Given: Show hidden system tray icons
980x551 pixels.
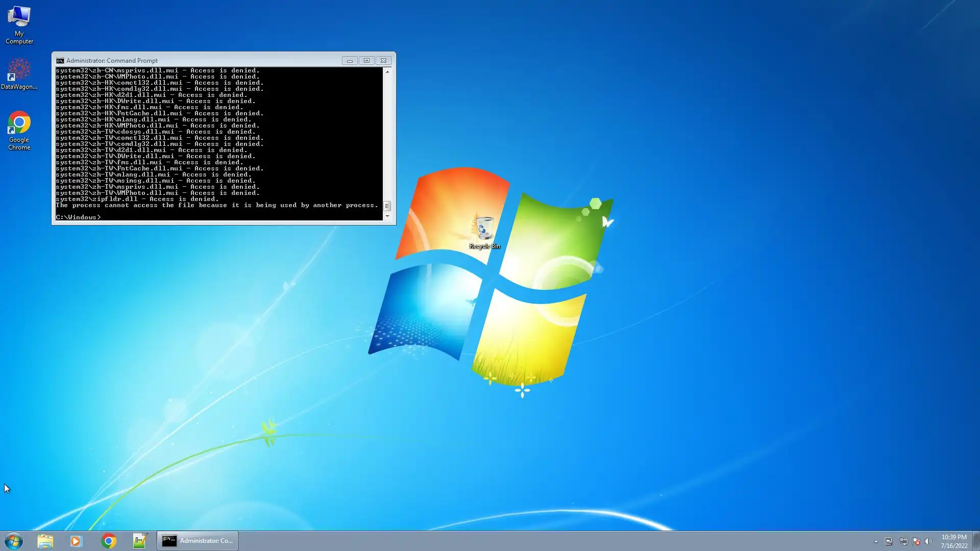Looking at the screenshot, I should pos(876,541).
